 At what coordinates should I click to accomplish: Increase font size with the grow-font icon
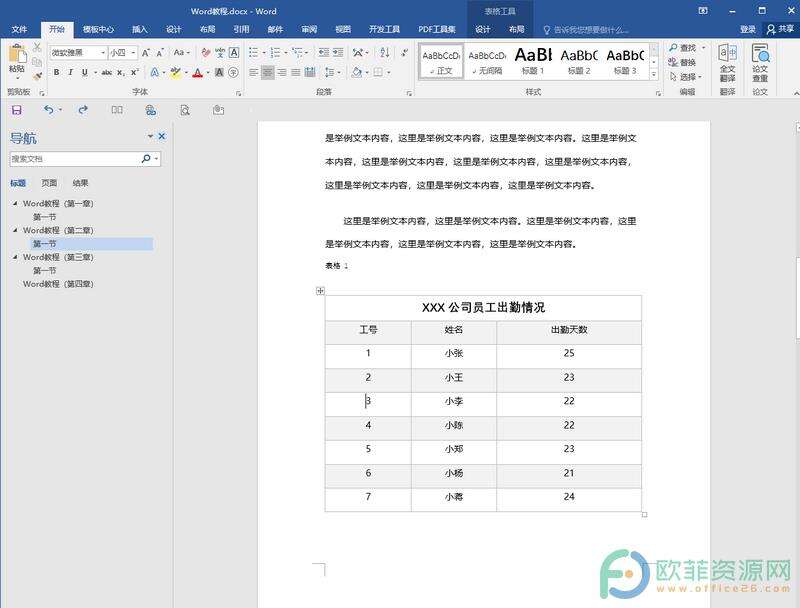tap(146, 53)
